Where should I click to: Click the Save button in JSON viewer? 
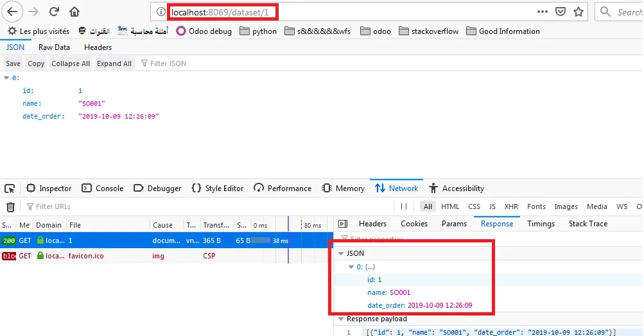point(13,63)
